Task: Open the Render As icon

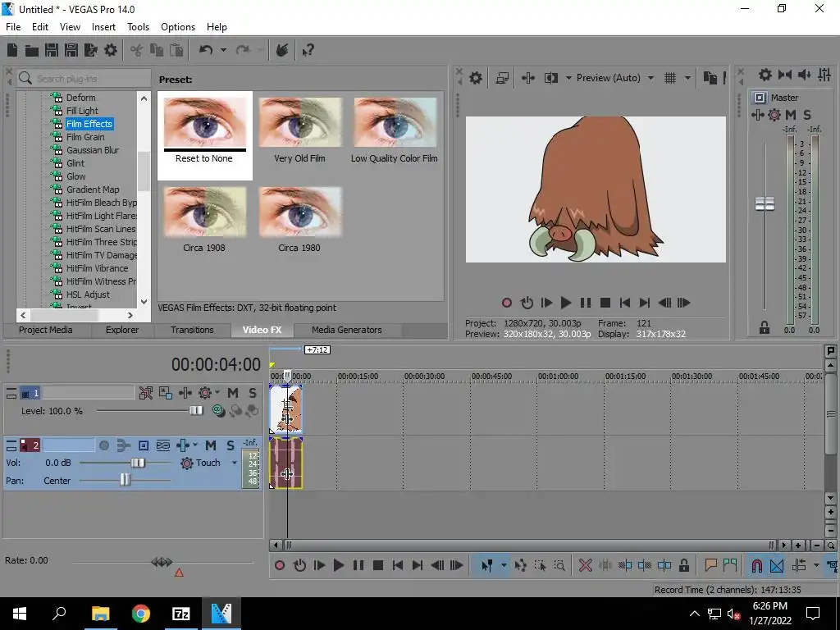Action: (90, 50)
